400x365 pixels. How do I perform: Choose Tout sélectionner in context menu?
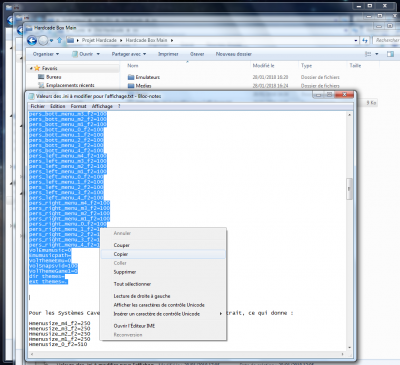coord(163,284)
